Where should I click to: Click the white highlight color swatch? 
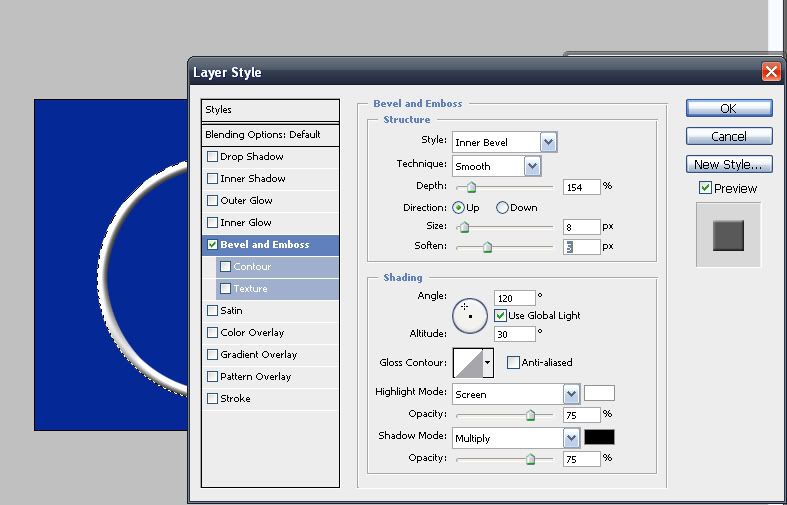pos(599,393)
